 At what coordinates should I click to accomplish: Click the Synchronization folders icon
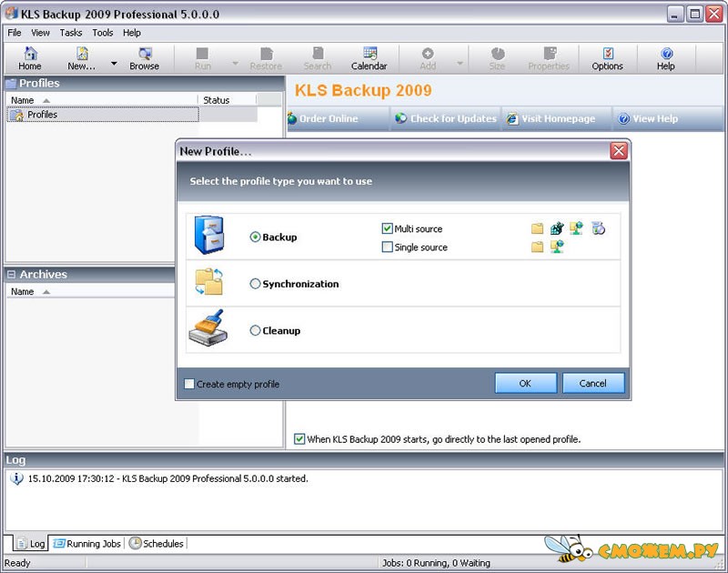tap(209, 282)
